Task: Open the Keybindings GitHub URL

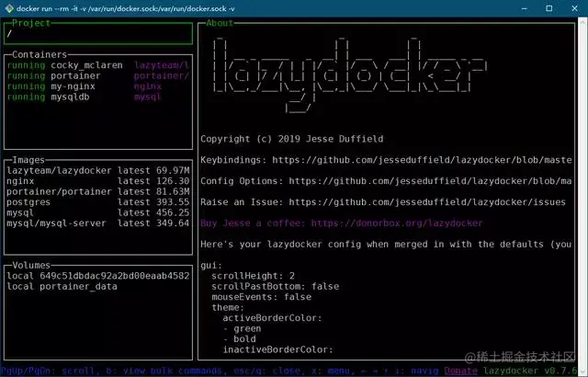Action: click(x=422, y=160)
